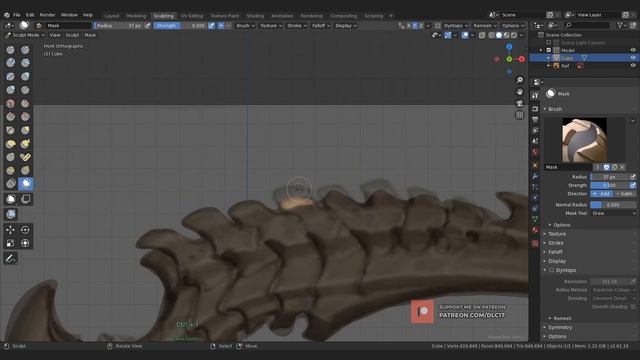Viewport: 640px width, 360px height.
Task: Toggle camera view in viewport
Action: point(520,103)
